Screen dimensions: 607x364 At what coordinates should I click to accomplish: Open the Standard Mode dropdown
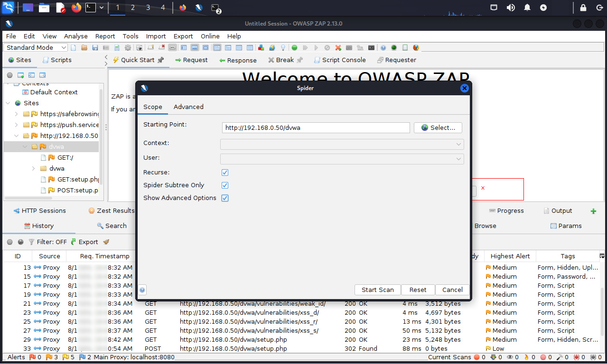pyautogui.click(x=36, y=48)
